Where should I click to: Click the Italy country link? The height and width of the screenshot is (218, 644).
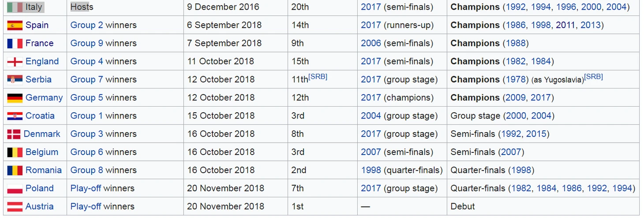click(34, 7)
